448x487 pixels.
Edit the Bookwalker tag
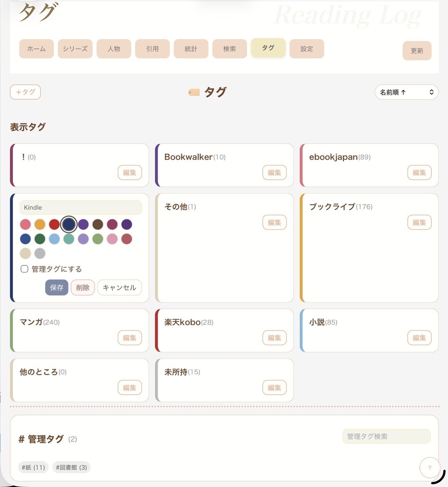click(274, 172)
